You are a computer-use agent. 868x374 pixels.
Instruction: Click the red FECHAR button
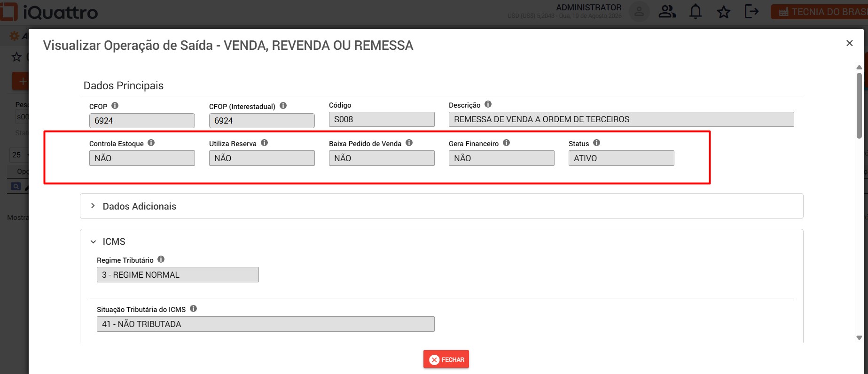pyautogui.click(x=446, y=359)
